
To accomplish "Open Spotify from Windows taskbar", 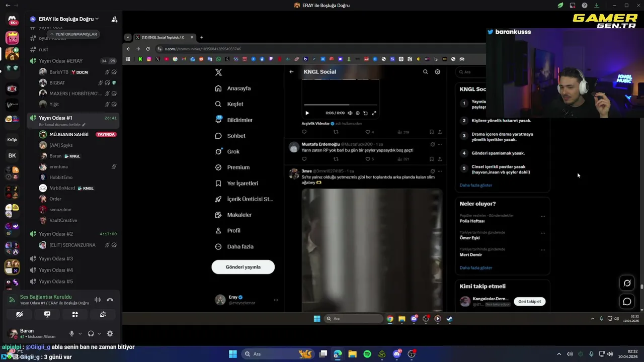I will click(367, 354).
